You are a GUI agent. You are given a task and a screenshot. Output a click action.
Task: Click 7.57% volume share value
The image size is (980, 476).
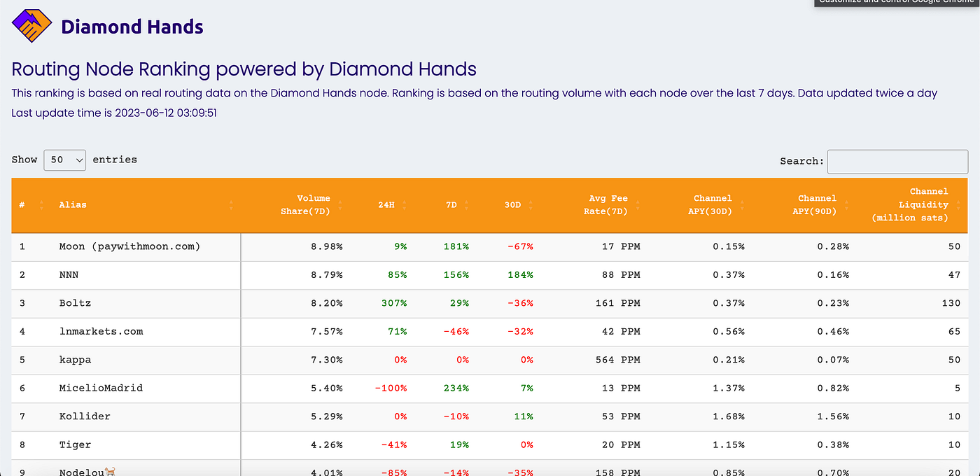click(326, 331)
